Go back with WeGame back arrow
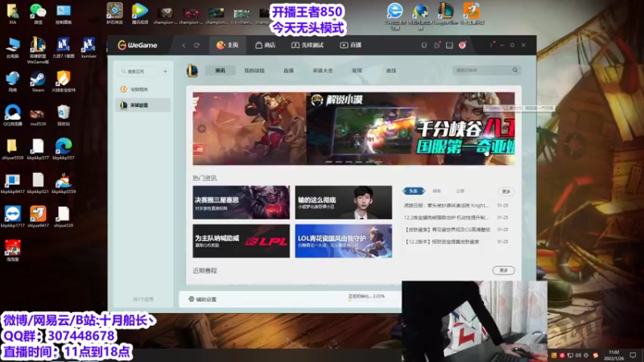This screenshot has height=362, width=644. point(184,45)
